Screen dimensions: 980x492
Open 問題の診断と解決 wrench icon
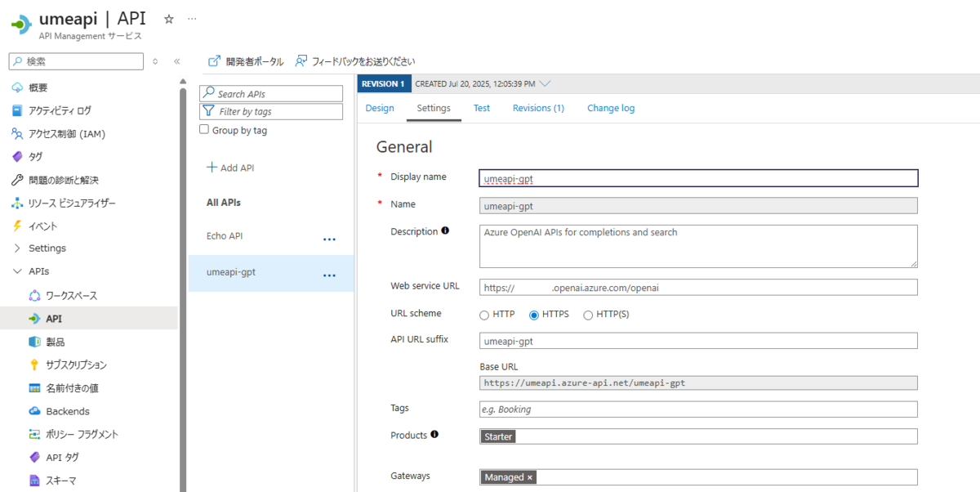coord(17,180)
